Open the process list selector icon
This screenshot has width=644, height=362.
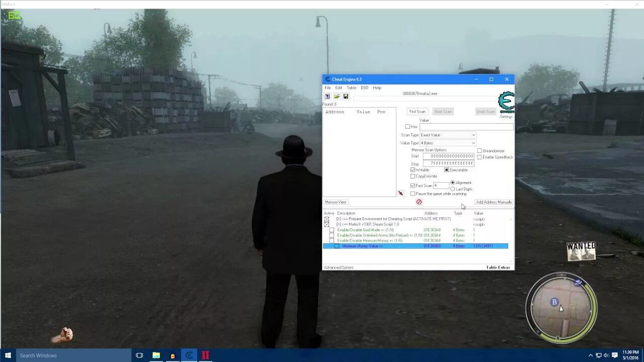(328, 96)
